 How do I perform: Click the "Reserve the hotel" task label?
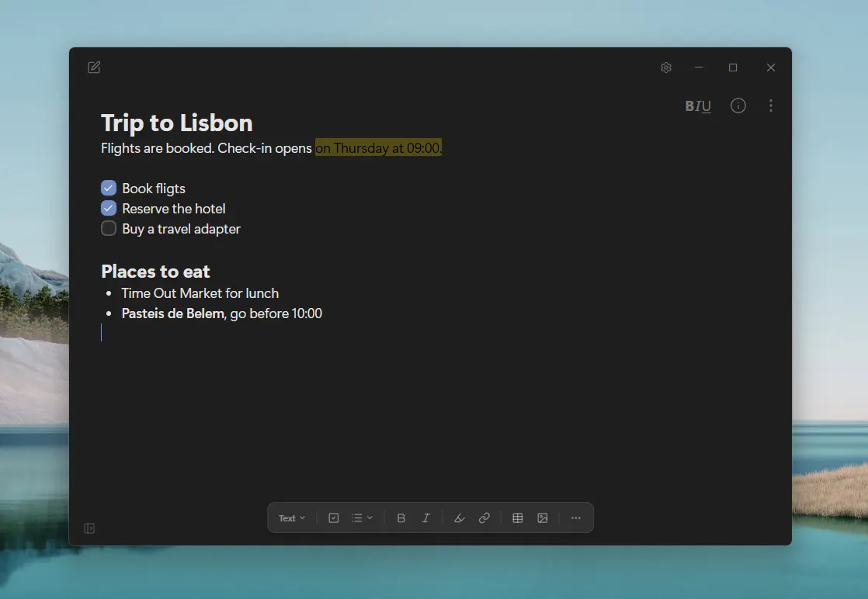(174, 209)
